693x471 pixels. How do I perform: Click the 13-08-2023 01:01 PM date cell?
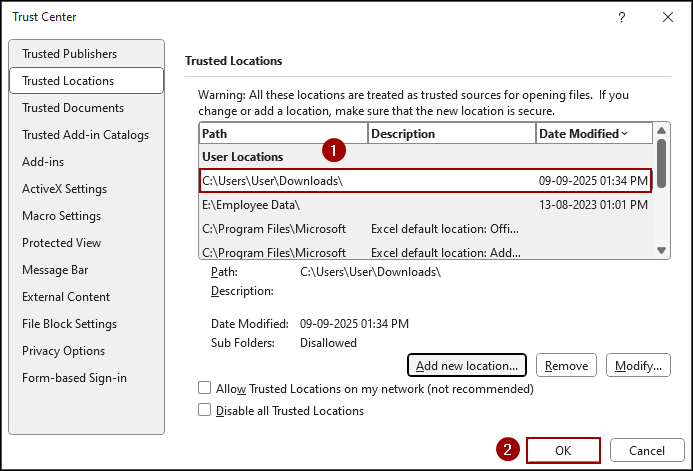pos(593,205)
